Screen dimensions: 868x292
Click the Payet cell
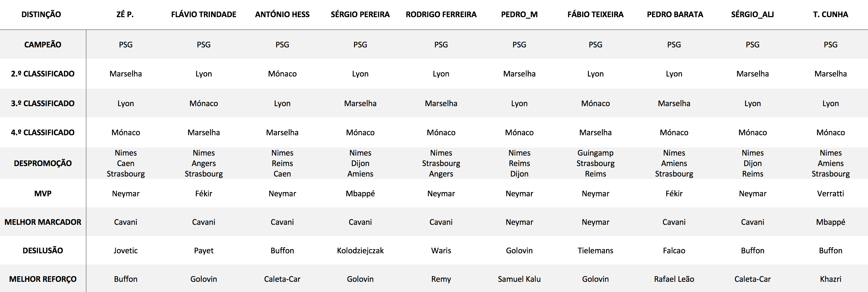203,251
